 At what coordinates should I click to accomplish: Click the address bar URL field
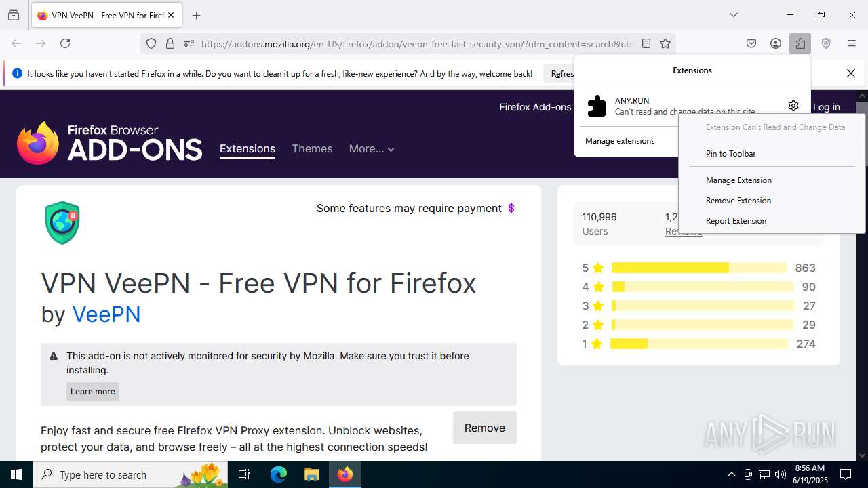[x=417, y=43]
